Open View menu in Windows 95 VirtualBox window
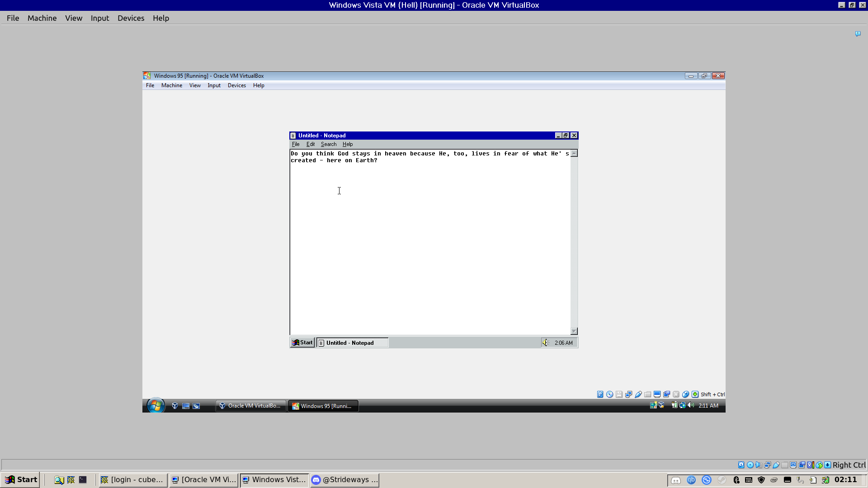Image resolution: width=868 pixels, height=488 pixels. point(195,85)
